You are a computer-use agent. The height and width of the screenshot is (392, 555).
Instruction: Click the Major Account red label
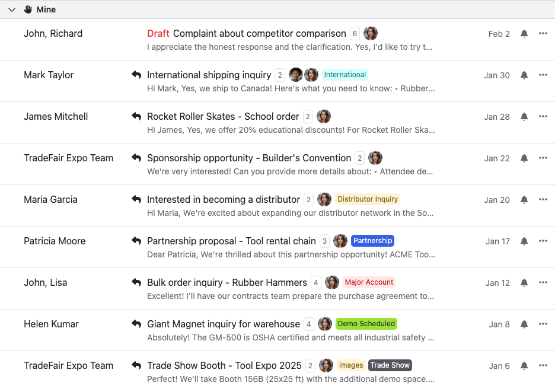pos(369,282)
